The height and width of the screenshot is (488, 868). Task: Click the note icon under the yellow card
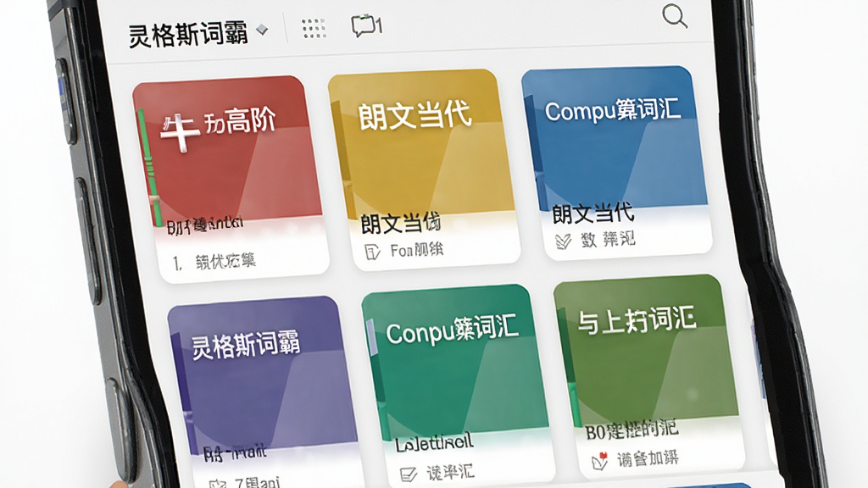point(373,252)
